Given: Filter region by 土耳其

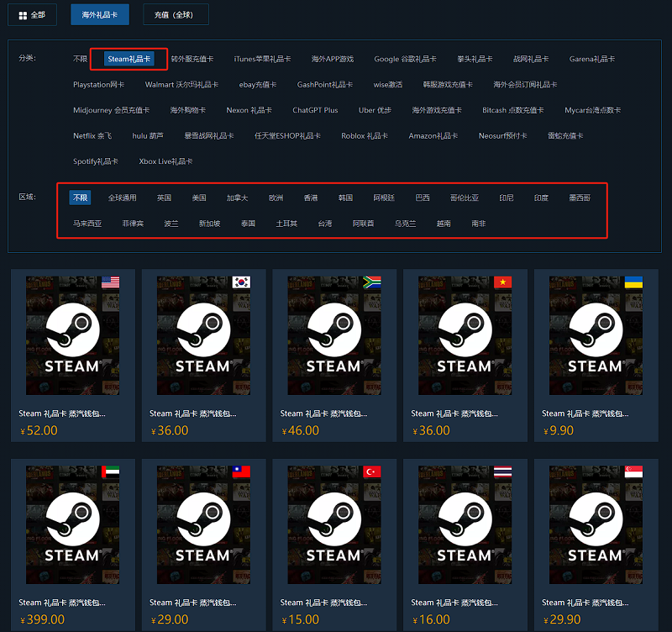Looking at the screenshot, I should pos(286,224).
